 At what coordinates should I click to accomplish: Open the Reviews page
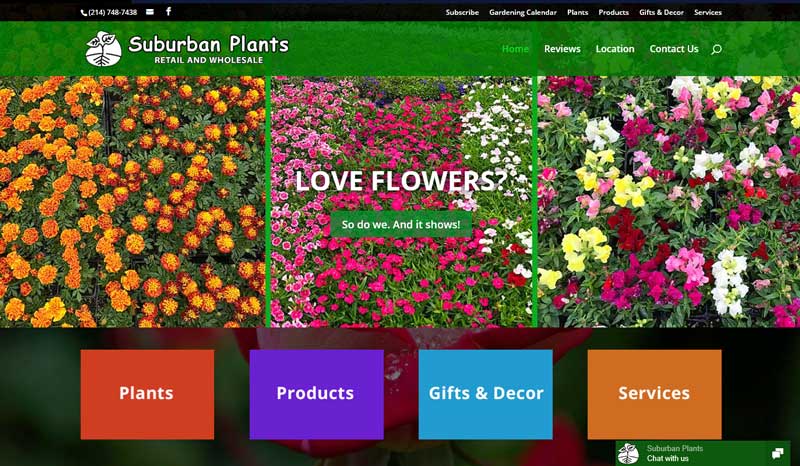pyautogui.click(x=562, y=49)
